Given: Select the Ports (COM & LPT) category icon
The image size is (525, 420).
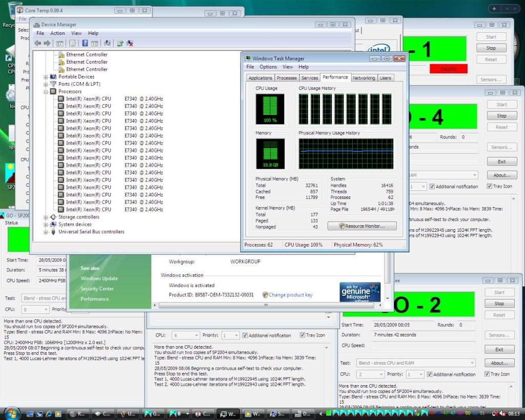Looking at the screenshot, I should point(53,84).
